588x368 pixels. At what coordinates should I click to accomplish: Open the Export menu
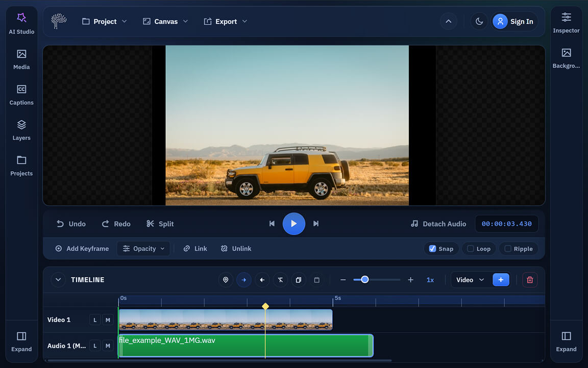(x=225, y=21)
